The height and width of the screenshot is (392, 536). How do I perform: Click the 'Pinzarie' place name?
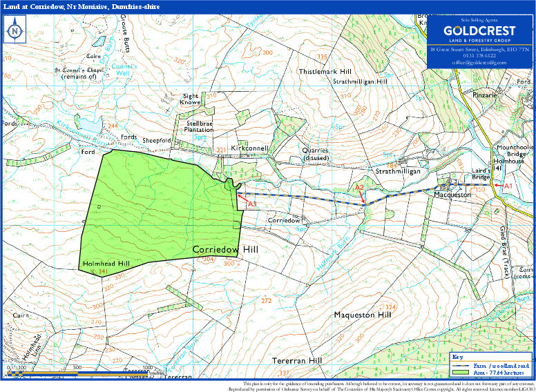click(x=485, y=96)
